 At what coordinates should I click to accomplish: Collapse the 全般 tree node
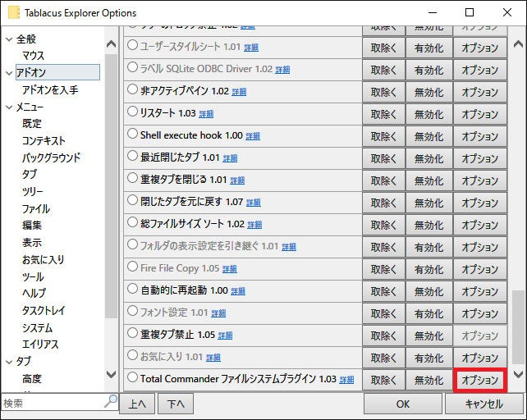coord(9,39)
